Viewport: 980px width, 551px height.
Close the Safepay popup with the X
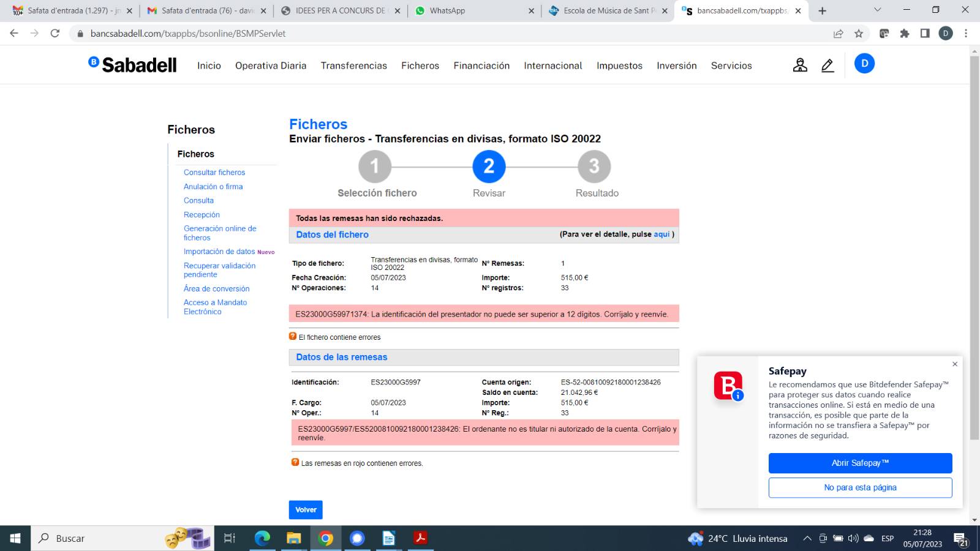(954, 364)
